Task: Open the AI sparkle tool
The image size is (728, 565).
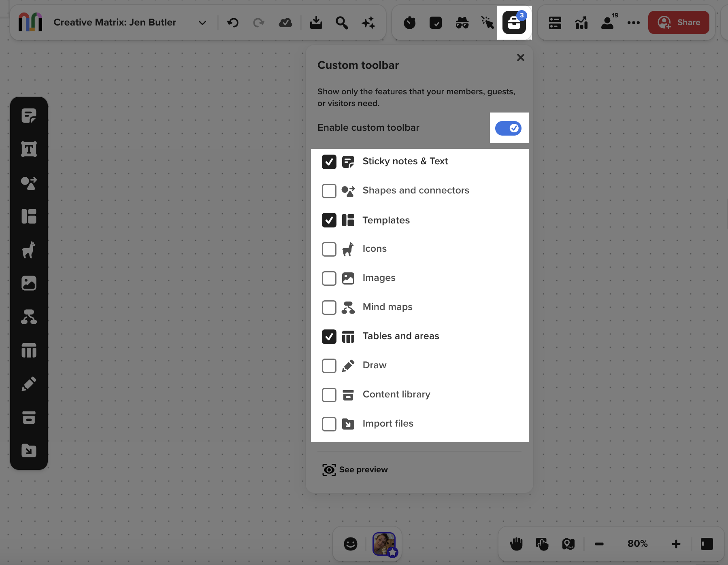Action: [368, 23]
